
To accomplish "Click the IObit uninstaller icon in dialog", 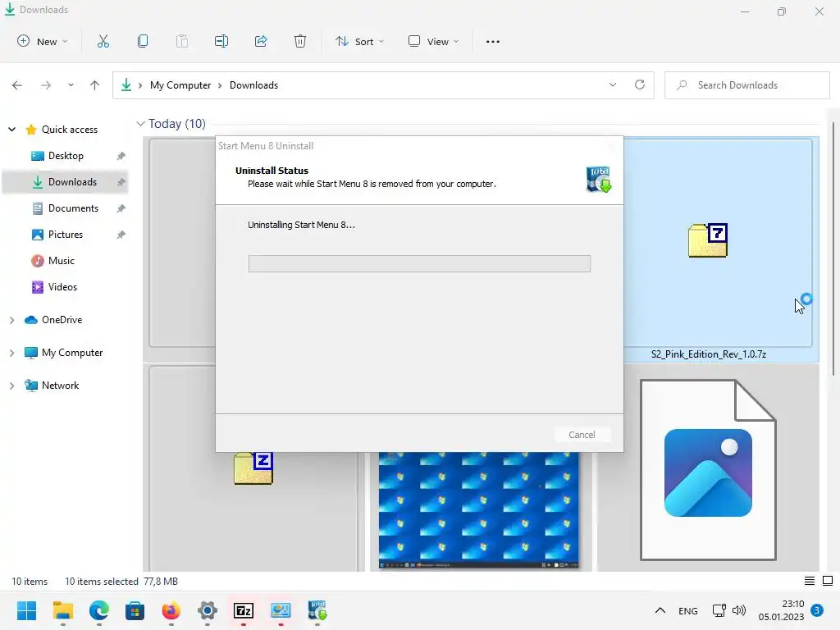I will tap(598, 179).
